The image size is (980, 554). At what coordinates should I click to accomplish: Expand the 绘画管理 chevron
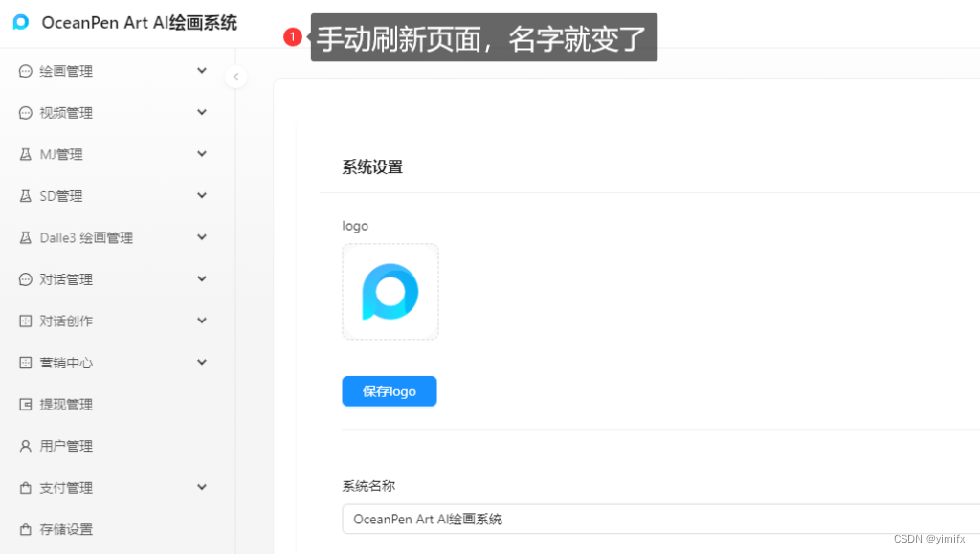pos(201,71)
